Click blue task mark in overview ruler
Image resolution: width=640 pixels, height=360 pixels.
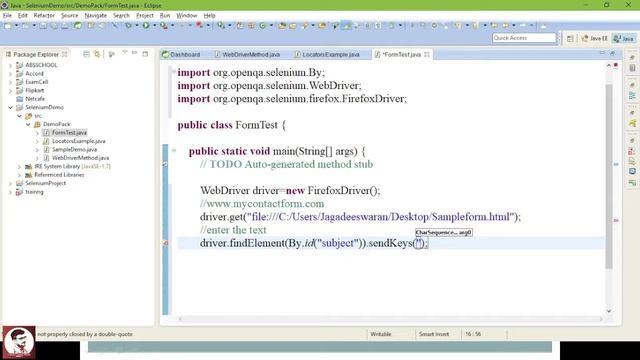click(x=616, y=164)
